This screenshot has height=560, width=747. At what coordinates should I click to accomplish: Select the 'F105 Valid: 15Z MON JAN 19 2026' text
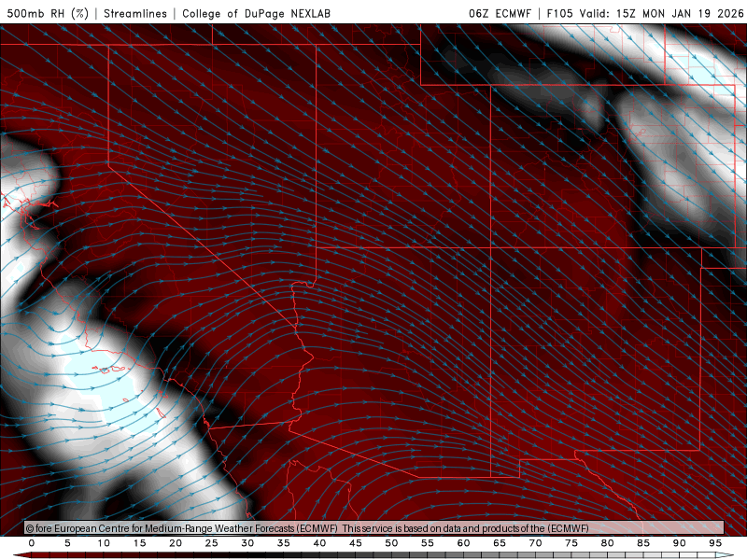pyautogui.click(x=645, y=13)
